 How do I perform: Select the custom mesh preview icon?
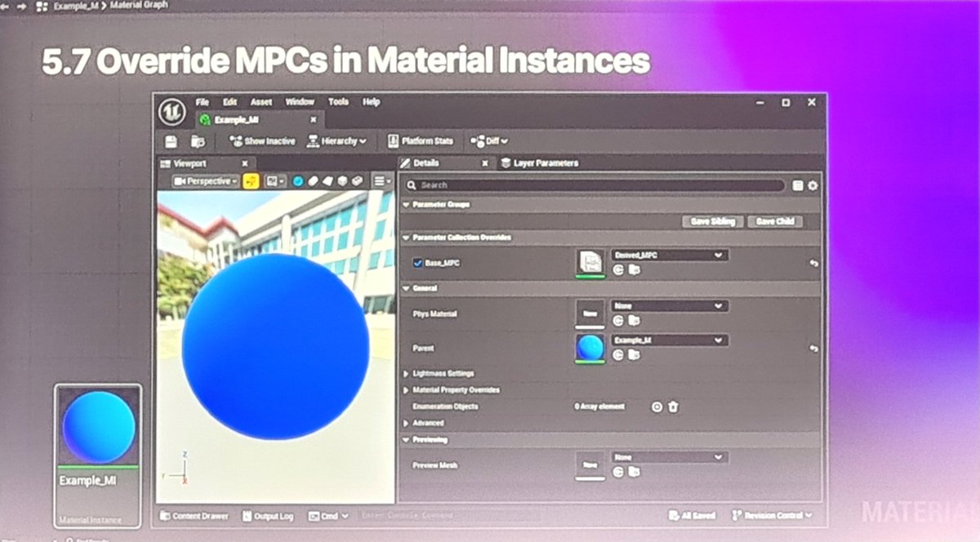pyautogui.click(x=358, y=181)
